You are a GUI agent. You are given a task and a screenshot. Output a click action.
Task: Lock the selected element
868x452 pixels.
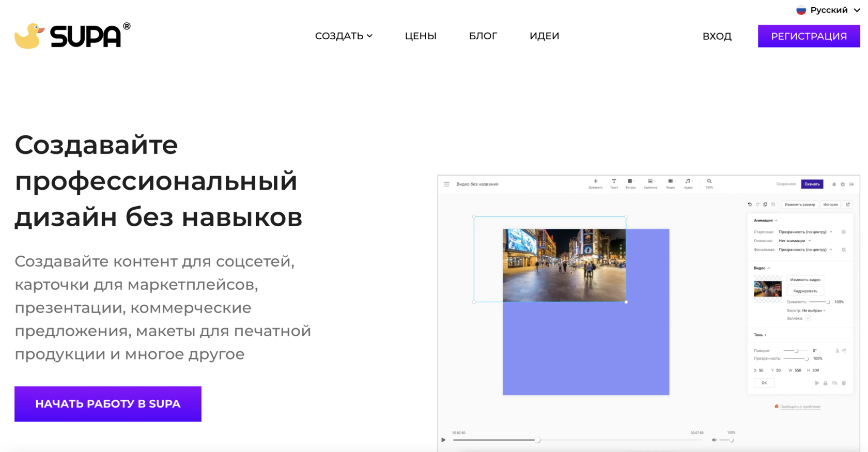pyautogui.click(x=826, y=383)
